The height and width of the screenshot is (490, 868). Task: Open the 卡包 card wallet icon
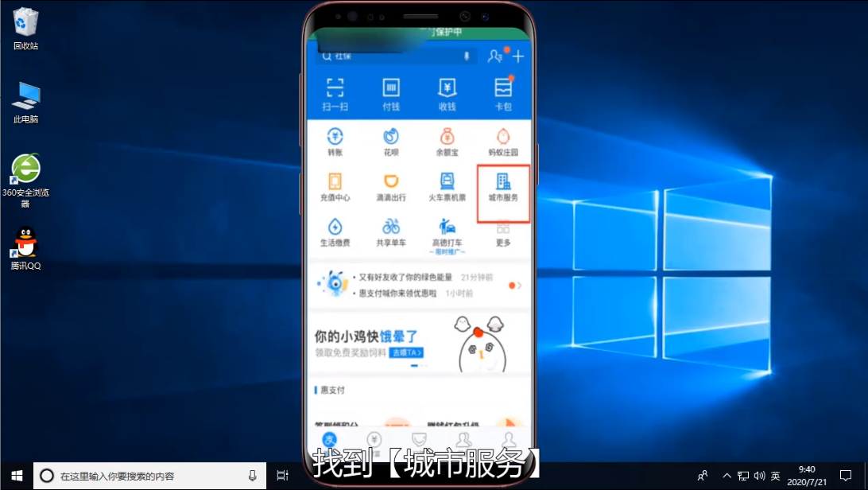coord(502,92)
